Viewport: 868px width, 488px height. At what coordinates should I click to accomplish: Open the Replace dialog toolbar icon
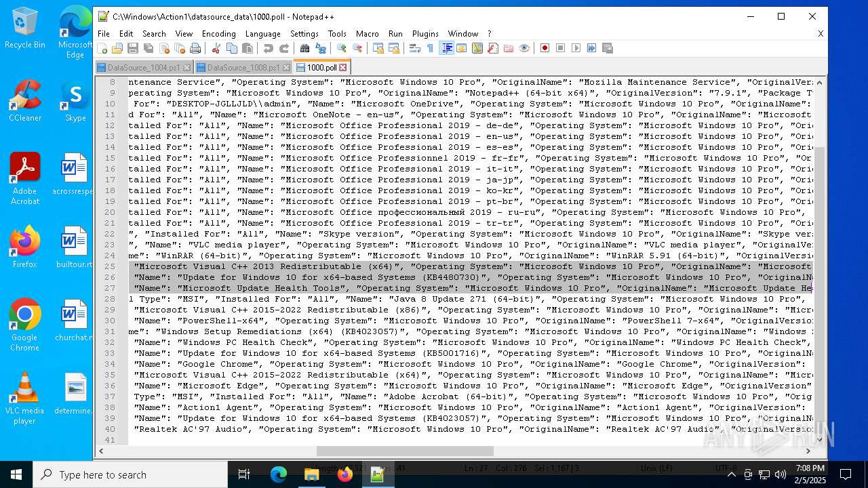coord(321,48)
